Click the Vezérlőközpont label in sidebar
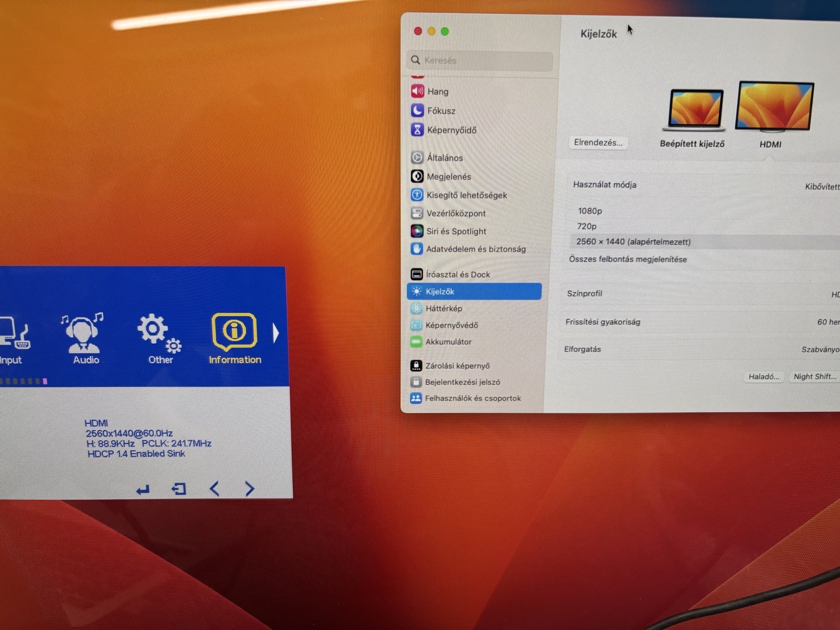 (x=456, y=214)
